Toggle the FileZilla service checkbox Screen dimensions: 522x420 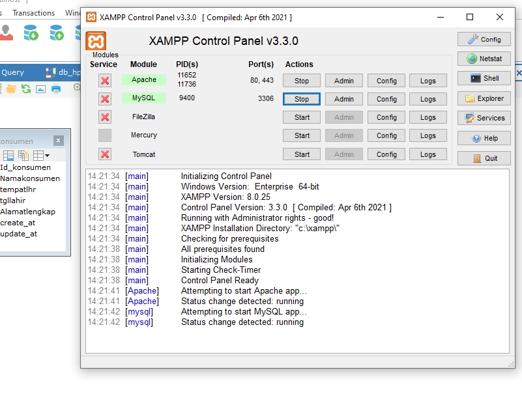pos(105,117)
